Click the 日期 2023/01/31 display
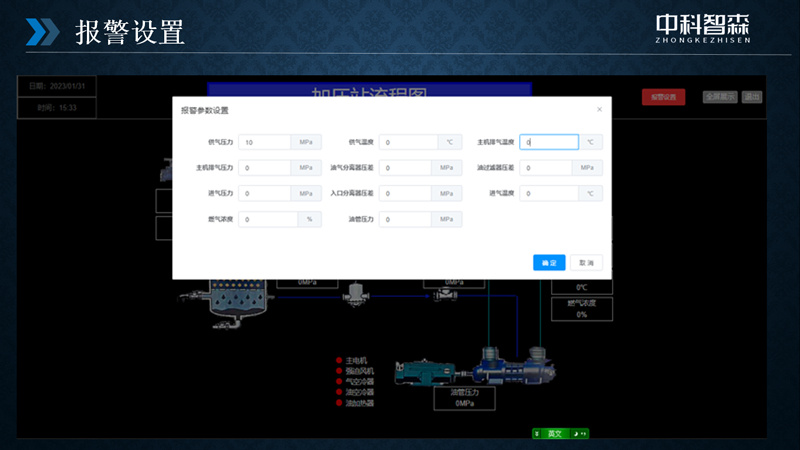Screen dimensions: 800x450 57,86
